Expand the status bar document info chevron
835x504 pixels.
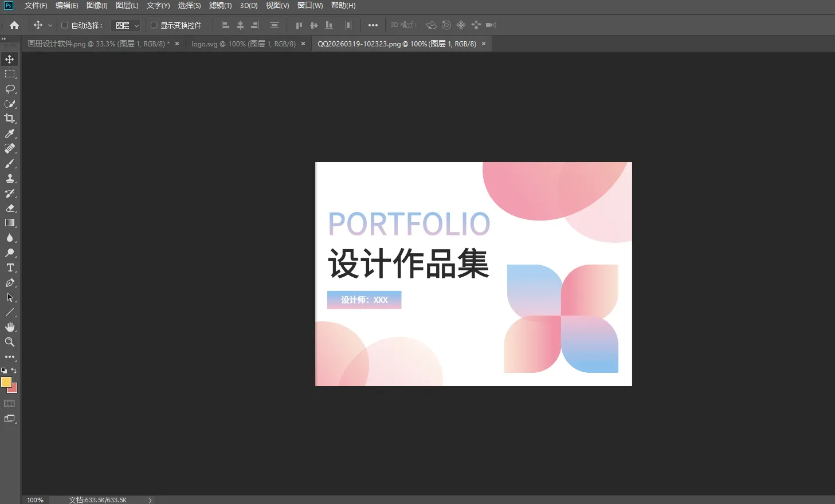tap(149, 499)
